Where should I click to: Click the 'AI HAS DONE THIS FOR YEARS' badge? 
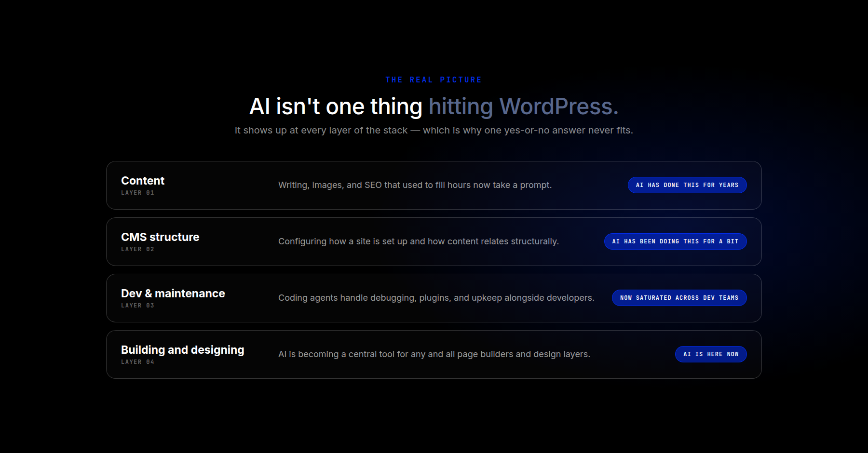[687, 185]
